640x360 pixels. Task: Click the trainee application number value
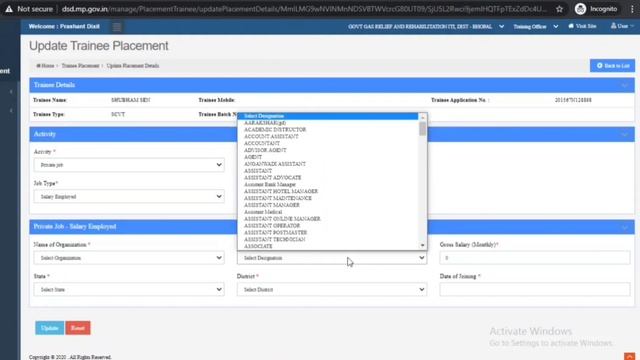tap(573, 100)
